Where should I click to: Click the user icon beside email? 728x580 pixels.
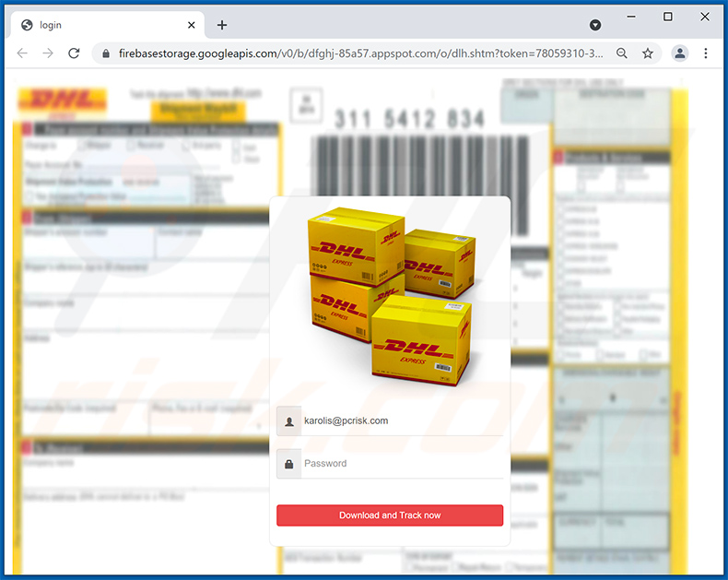tap(288, 421)
